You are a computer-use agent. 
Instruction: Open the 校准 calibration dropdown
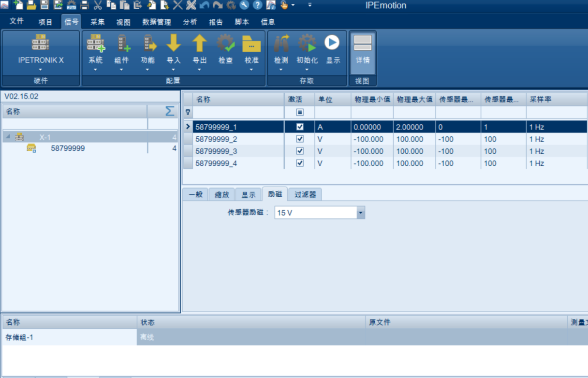click(x=251, y=69)
